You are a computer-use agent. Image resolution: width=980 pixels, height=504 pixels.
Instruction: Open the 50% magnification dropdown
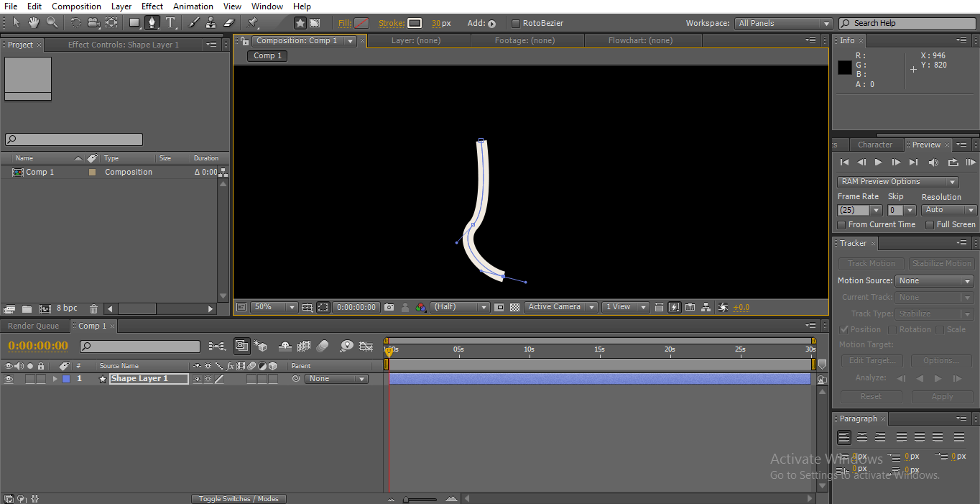(274, 307)
